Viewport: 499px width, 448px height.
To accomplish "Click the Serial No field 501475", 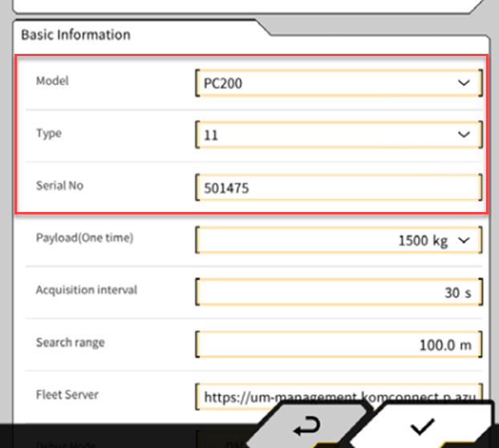I will pos(339,187).
